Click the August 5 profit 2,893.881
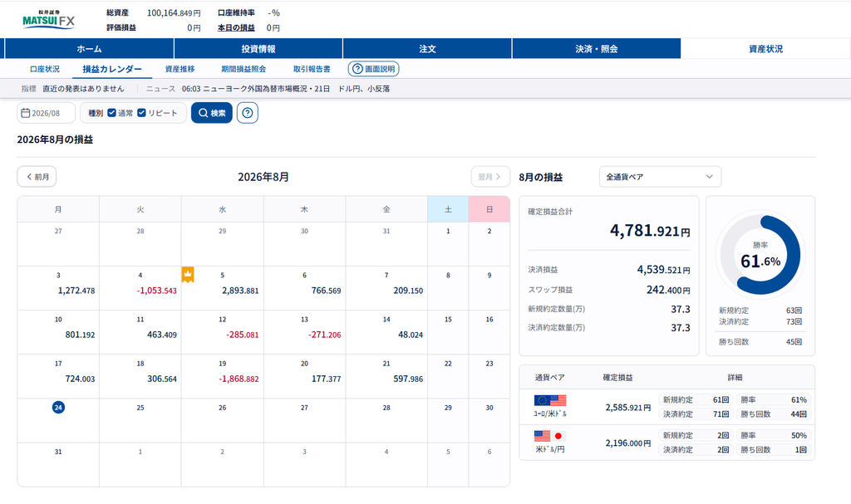851x504 pixels. point(240,291)
